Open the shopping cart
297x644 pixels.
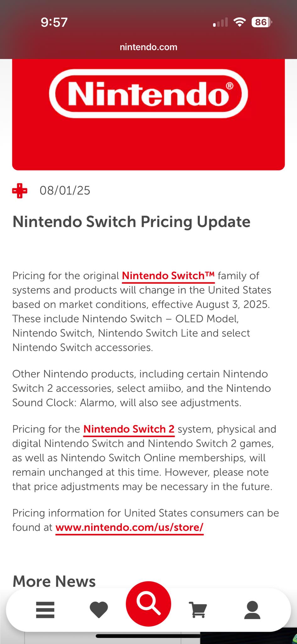[x=198, y=610]
